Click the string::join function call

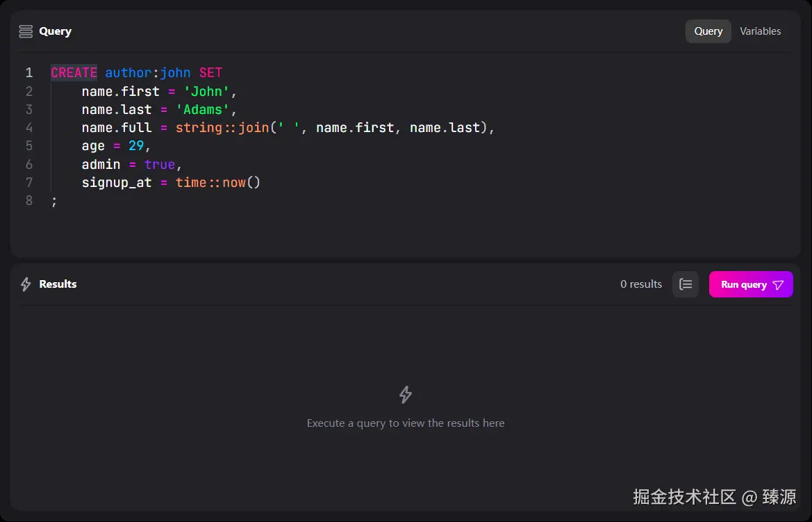pyautogui.click(x=222, y=128)
